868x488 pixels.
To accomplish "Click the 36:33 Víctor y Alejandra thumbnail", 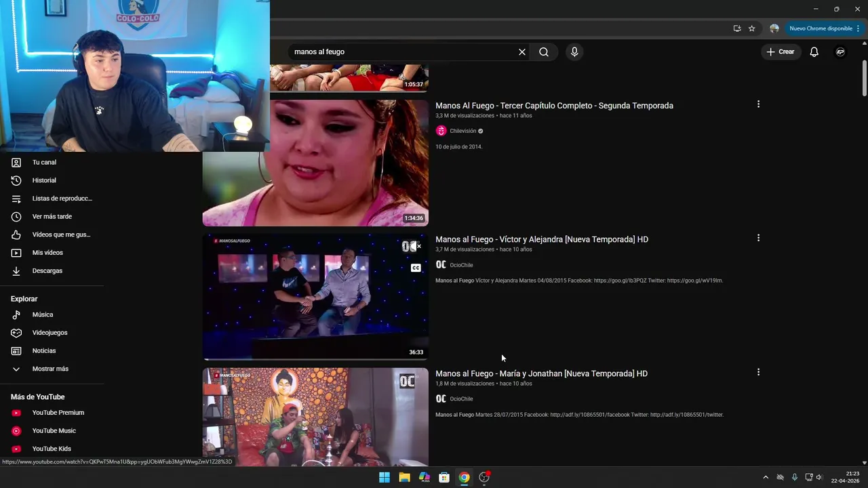I will [x=315, y=297].
